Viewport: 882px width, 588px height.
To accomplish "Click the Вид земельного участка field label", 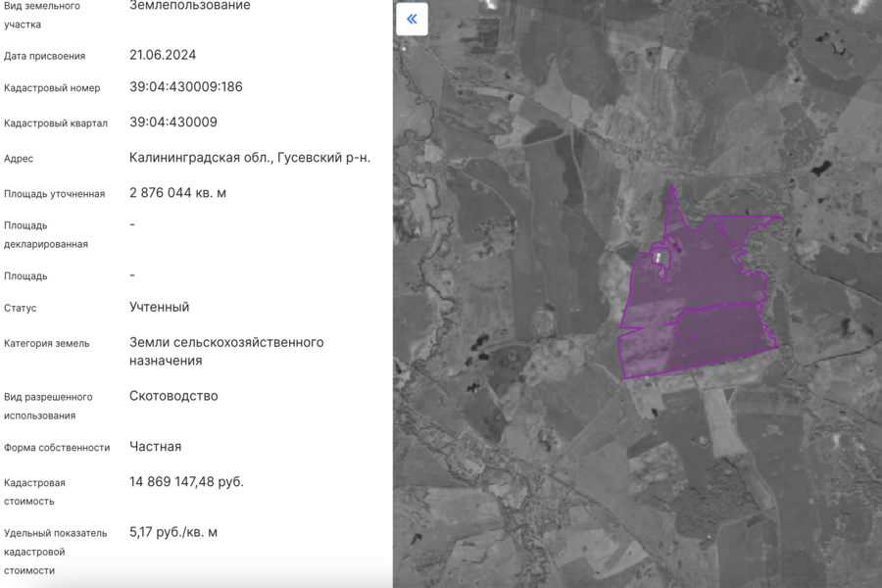I will click(45, 15).
